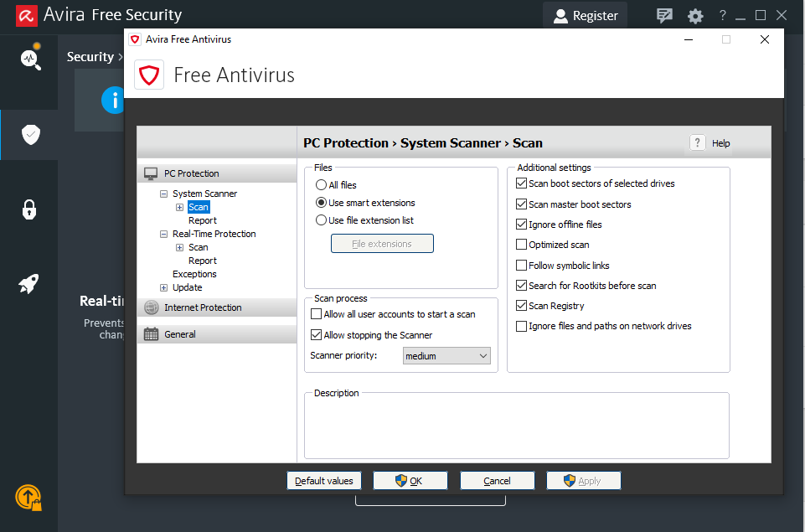Click the Register button
805x532 pixels.
click(585, 16)
